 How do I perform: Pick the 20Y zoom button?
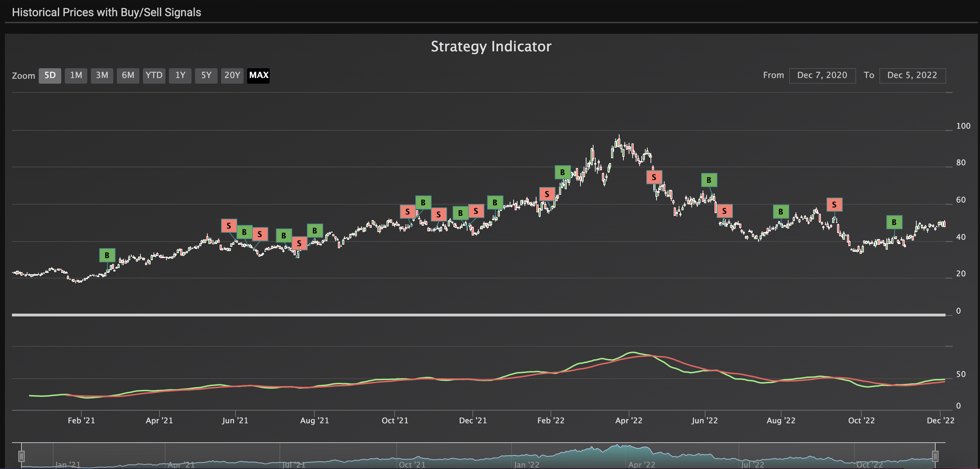[232, 75]
